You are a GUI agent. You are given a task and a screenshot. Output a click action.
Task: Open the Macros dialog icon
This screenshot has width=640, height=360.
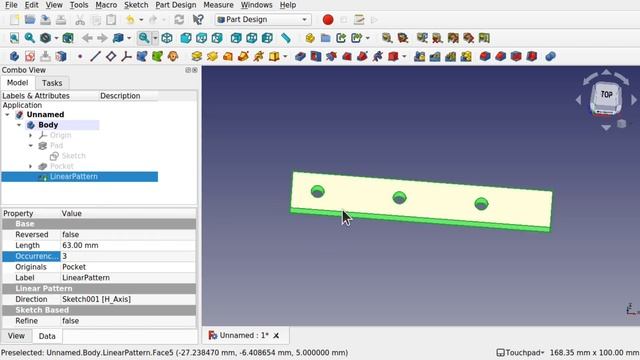359,20
